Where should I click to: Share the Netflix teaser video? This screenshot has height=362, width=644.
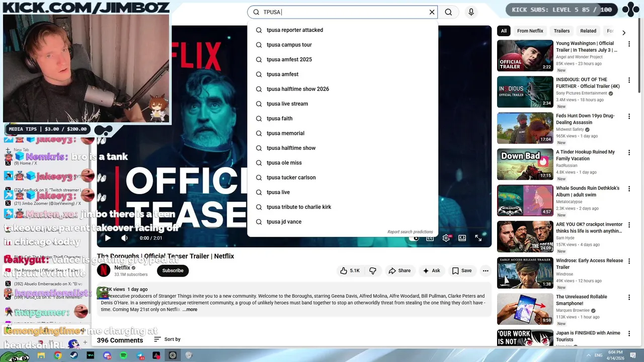coord(399,270)
